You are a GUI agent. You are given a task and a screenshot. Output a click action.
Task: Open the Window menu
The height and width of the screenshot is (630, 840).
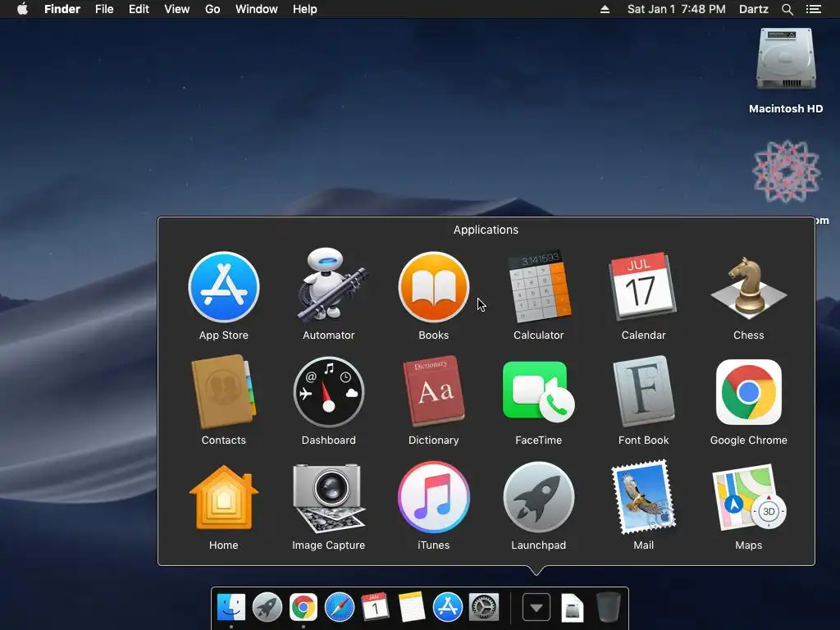coord(257,9)
